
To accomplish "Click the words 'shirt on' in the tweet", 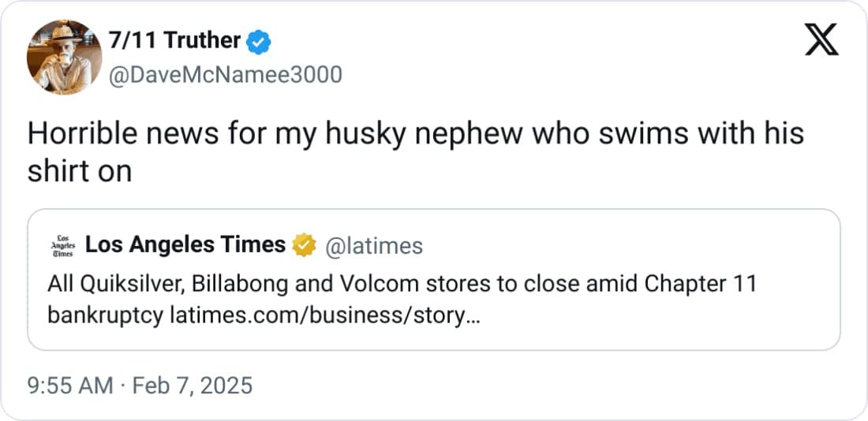I will 79,171.
